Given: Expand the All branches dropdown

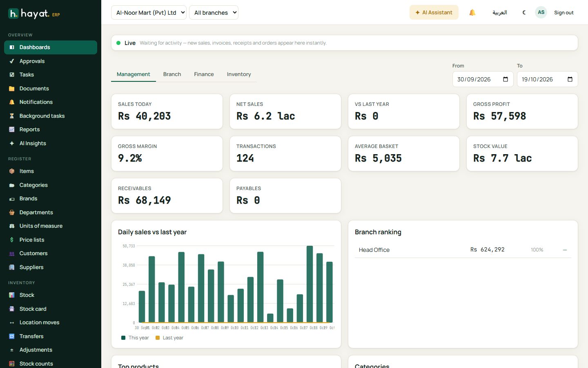Looking at the screenshot, I should [214, 13].
